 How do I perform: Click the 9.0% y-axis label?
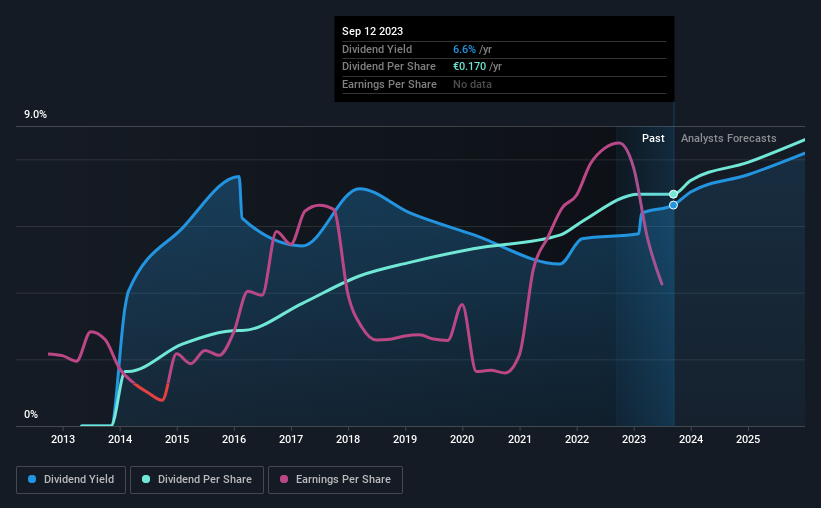pyautogui.click(x=35, y=115)
